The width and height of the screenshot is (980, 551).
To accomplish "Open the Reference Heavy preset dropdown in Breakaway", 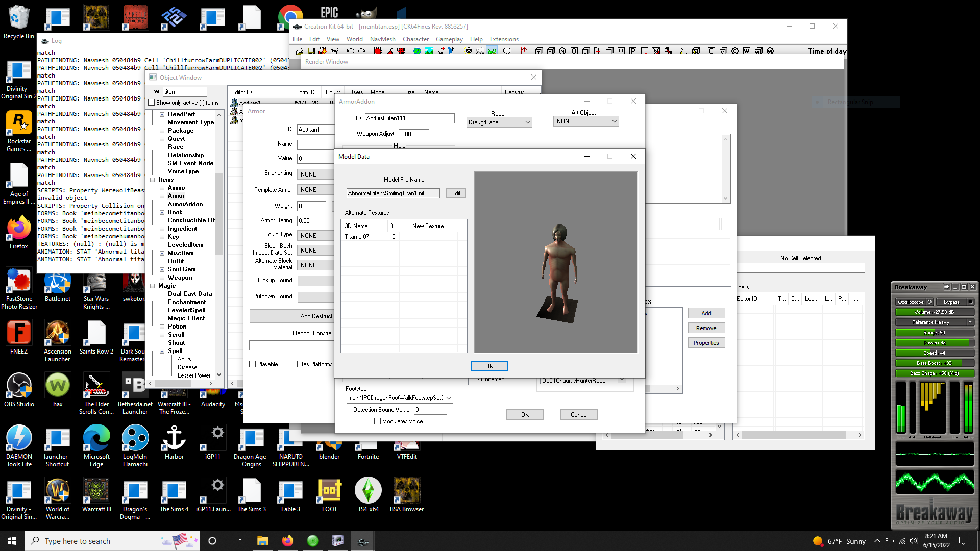I will click(935, 322).
